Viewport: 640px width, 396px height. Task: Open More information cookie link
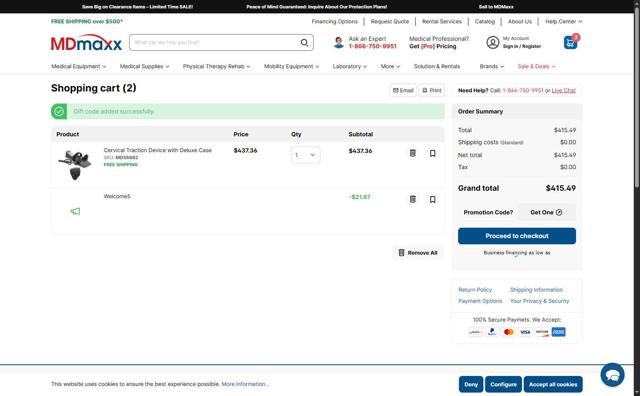[x=245, y=384]
